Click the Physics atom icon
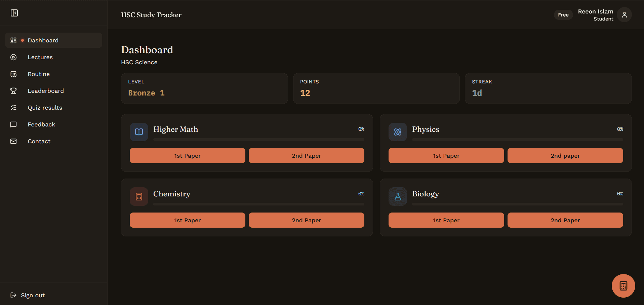 pos(398,132)
